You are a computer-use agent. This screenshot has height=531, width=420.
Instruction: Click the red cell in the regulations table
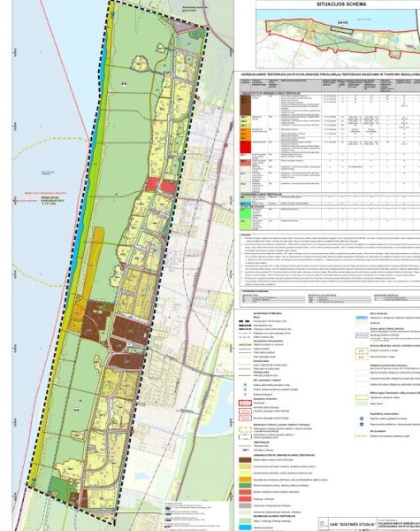(x=246, y=147)
